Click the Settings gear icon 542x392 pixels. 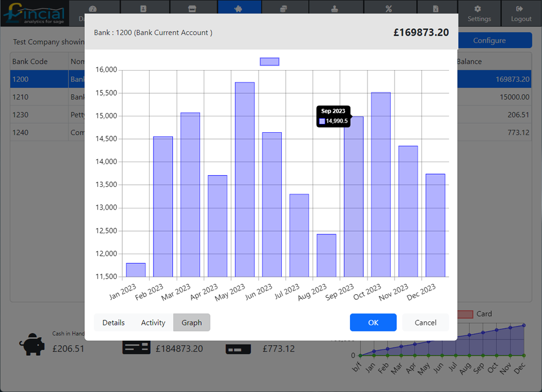478,9
